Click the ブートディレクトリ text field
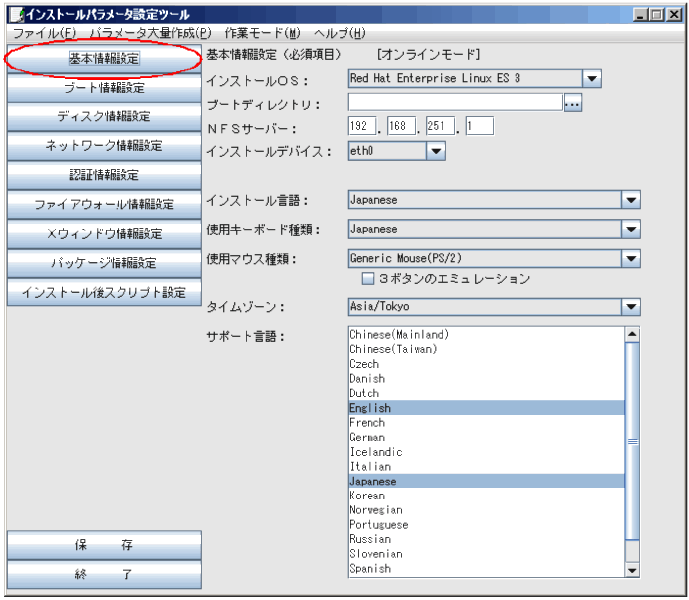Viewport: 689px width, 600px height. [x=455, y=102]
